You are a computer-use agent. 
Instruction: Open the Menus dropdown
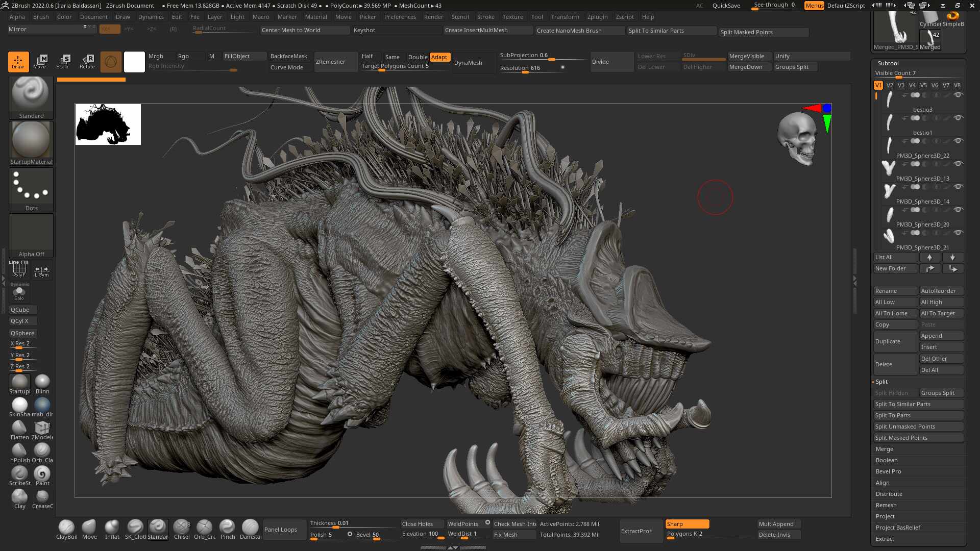pyautogui.click(x=814, y=6)
